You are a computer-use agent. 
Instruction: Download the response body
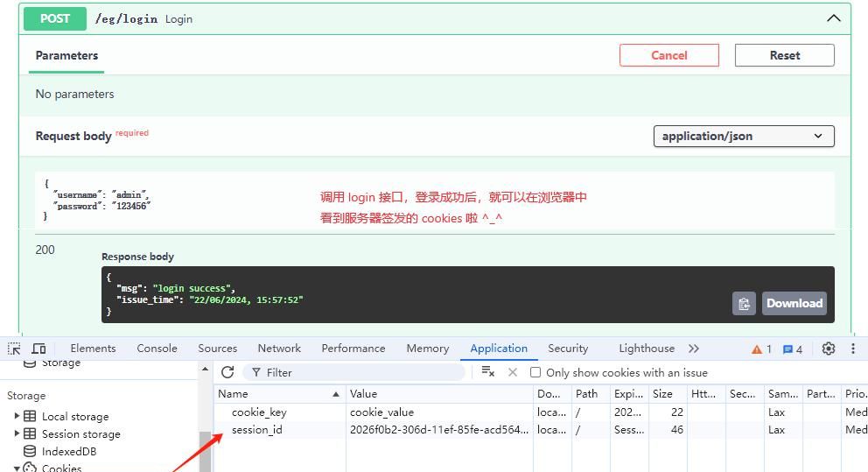coord(794,304)
